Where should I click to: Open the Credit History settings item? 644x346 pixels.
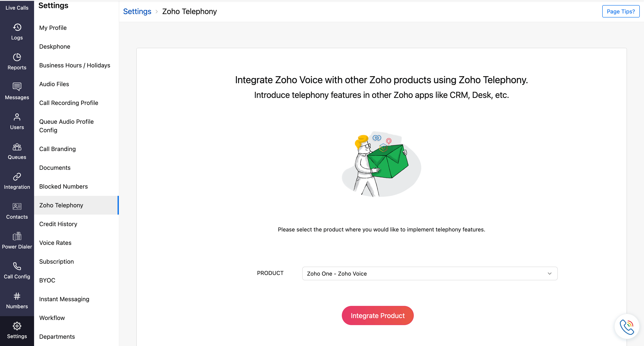coord(58,224)
